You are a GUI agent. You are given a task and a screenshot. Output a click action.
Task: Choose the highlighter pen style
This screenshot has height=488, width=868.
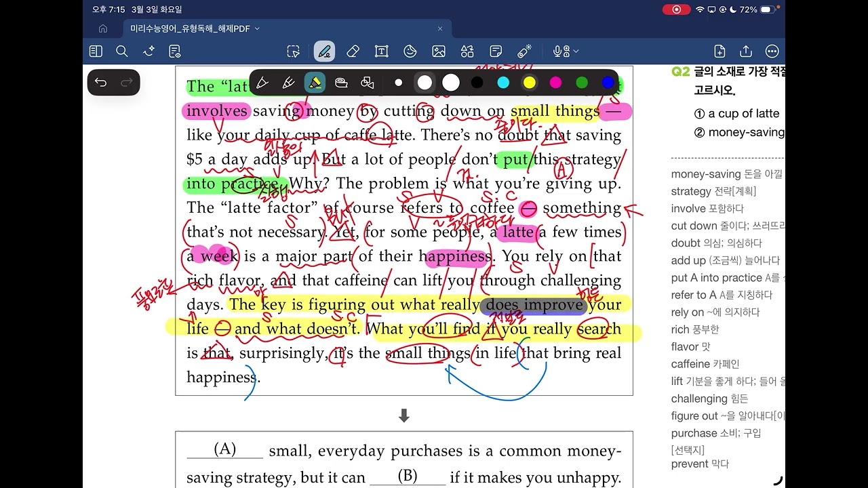[315, 83]
